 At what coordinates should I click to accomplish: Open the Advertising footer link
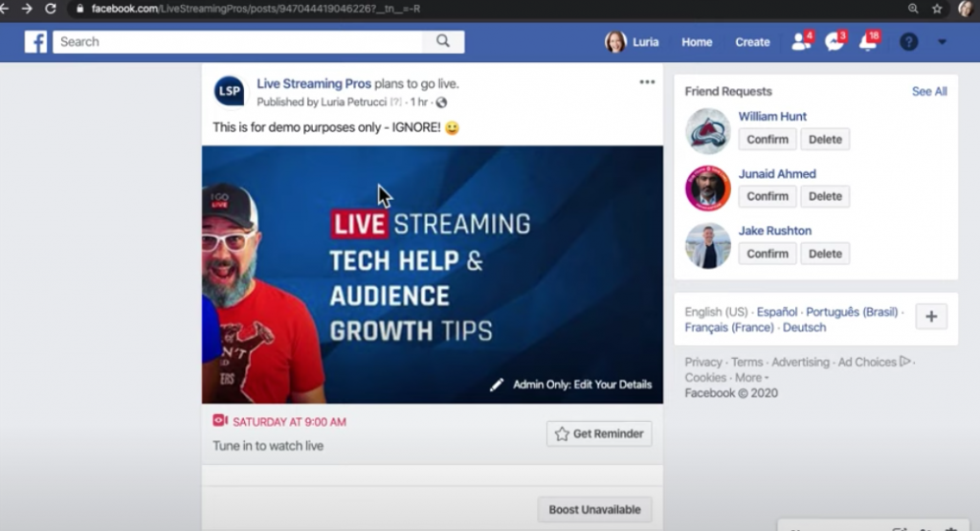click(x=801, y=362)
